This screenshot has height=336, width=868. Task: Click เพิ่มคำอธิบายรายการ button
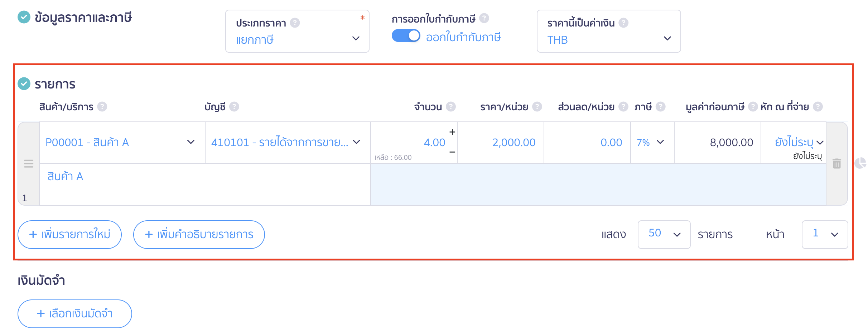[199, 235]
